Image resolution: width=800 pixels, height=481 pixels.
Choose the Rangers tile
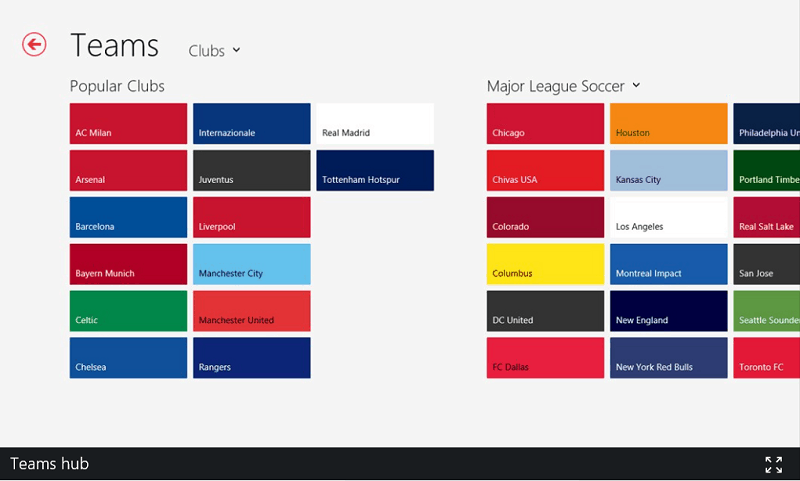(x=252, y=358)
